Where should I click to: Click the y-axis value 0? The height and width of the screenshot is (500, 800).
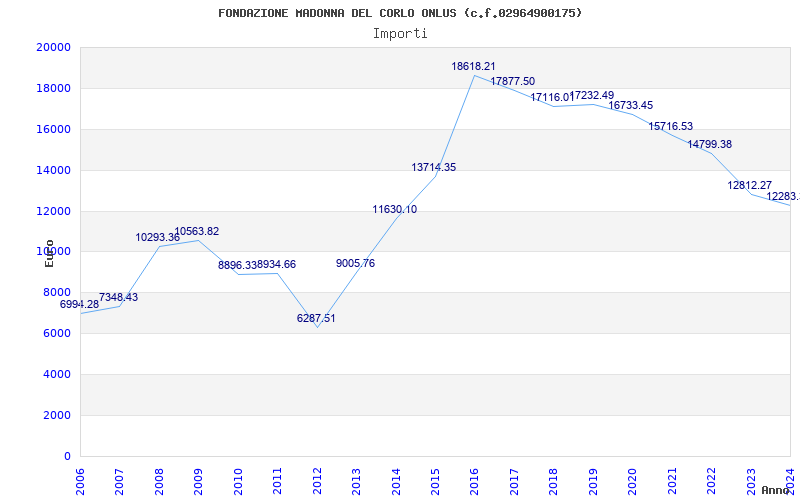click(67, 456)
